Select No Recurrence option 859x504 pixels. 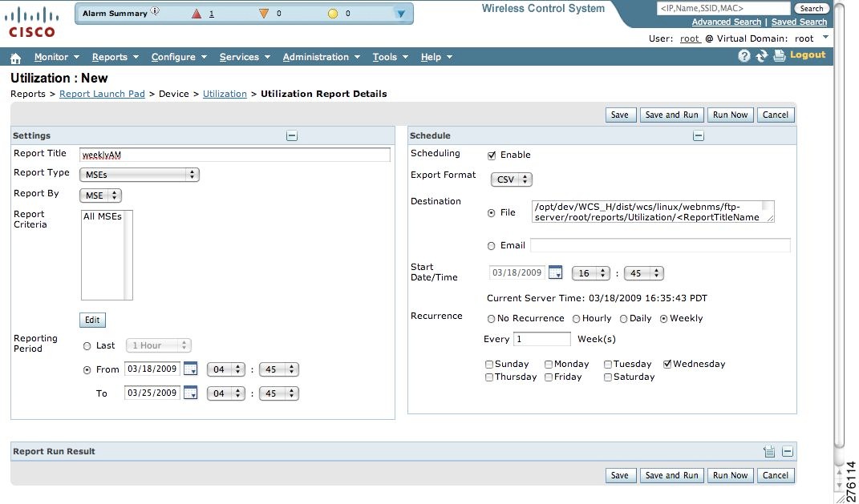(x=491, y=319)
